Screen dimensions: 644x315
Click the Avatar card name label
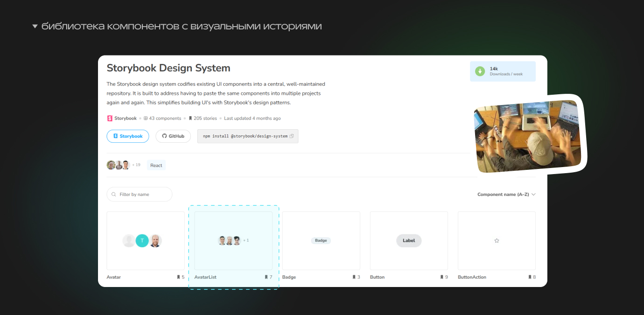114,277
